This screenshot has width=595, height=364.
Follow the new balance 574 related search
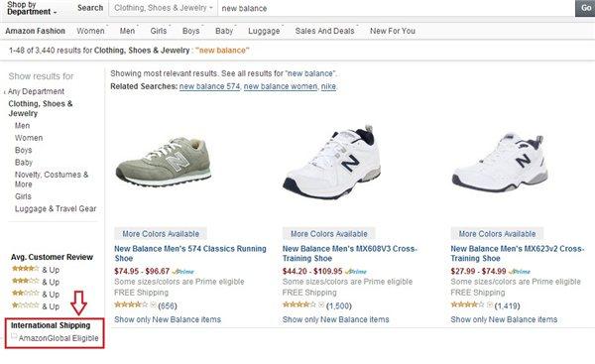(209, 86)
